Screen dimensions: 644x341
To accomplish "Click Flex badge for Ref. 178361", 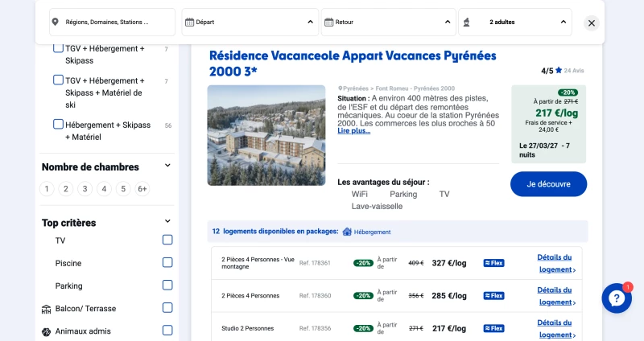I will point(493,263).
